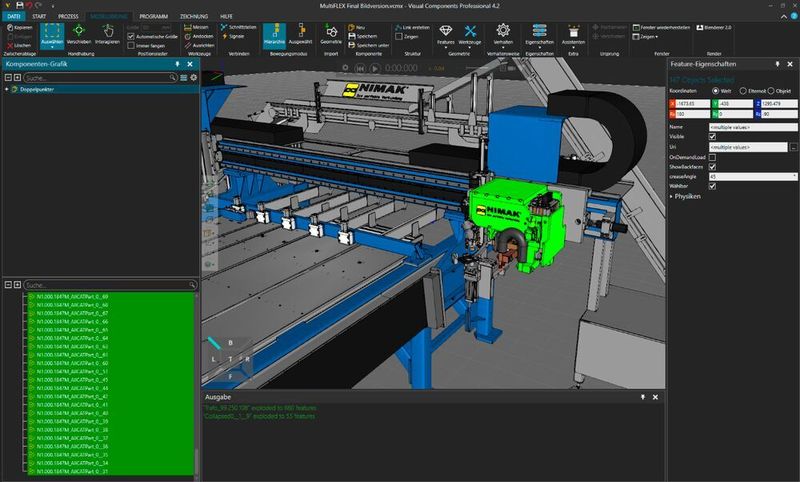The image size is (800, 482).
Task: Select the Welt coordinates radio button
Action: pyautogui.click(x=715, y=91)
